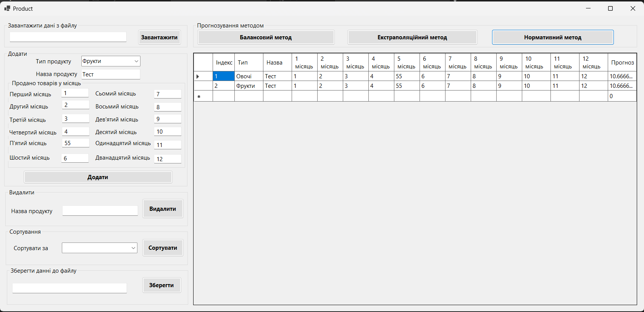Run the Нормативний метод forecast
The height and width of the screenshot is (312, 644).
pyautogui.click(x=553, y=37)
